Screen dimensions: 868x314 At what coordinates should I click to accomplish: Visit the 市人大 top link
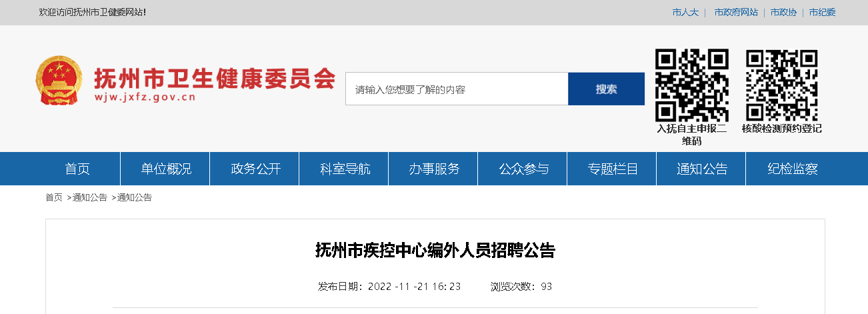click(685, 12)
